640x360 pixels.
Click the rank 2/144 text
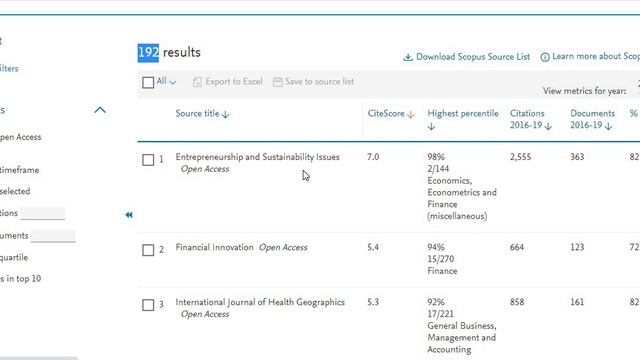pos(438,169)
